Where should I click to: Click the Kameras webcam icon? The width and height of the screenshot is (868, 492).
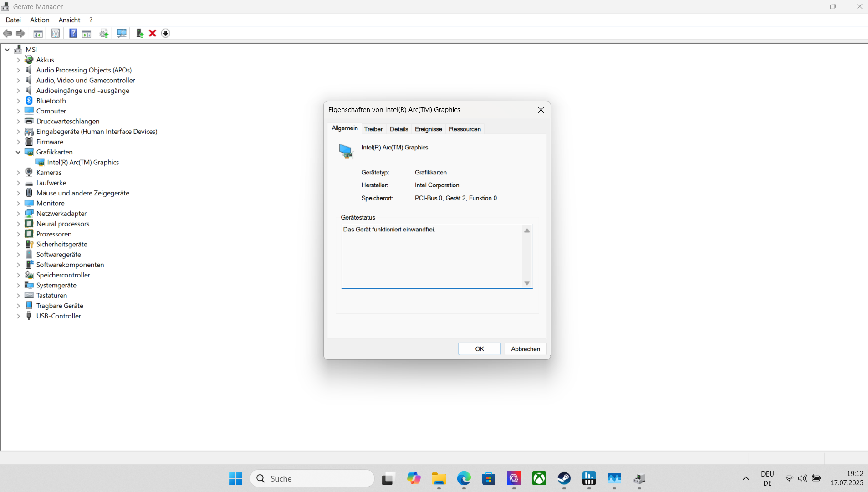(x=29, y=172)
